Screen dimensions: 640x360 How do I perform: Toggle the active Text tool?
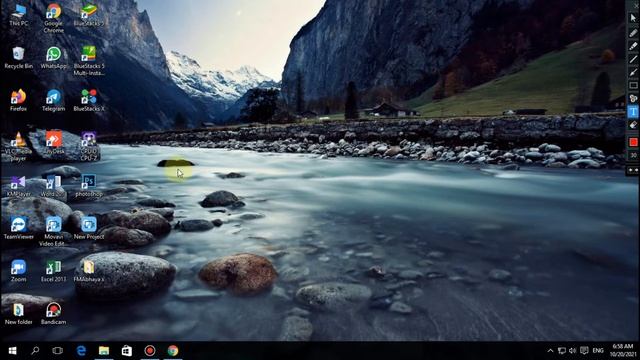click(x=633, y=111)
